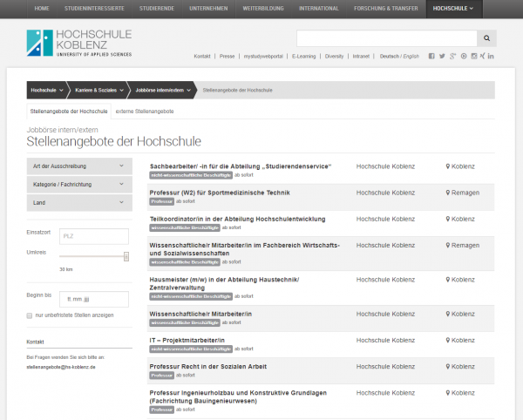
Task: Click the '30 km' Umkreis value
Action: [x=66, y=269]
